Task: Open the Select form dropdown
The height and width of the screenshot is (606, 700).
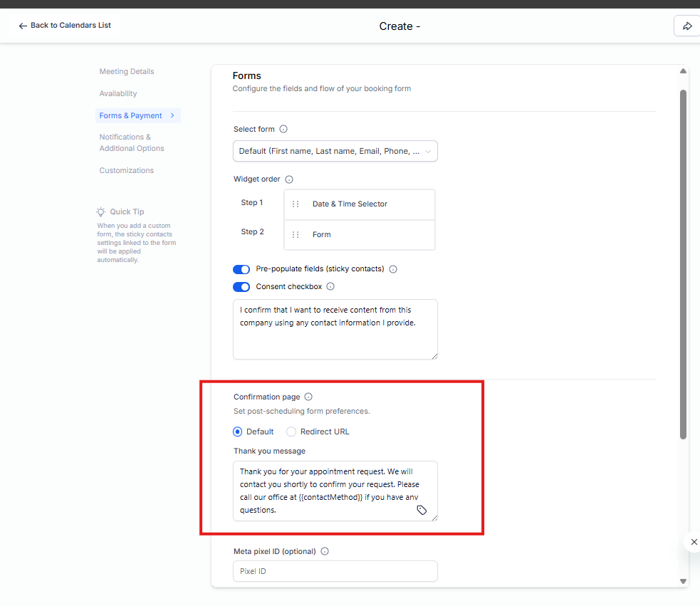Action: click(335, 151)
